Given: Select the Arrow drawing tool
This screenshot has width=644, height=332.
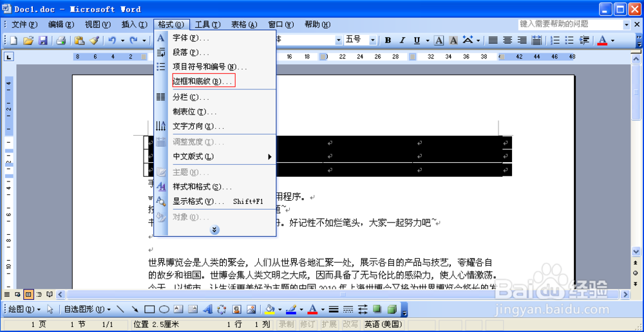Looking at the screenshot, I should tap(135, 309).
